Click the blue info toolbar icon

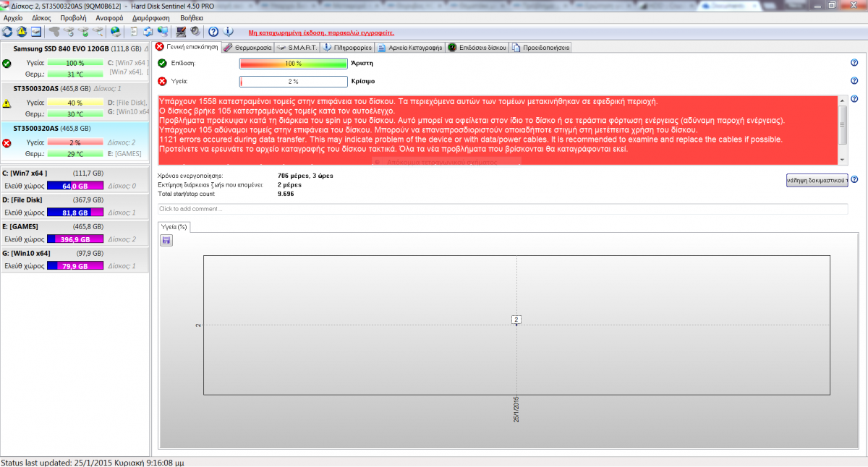[x=228, y=32]
